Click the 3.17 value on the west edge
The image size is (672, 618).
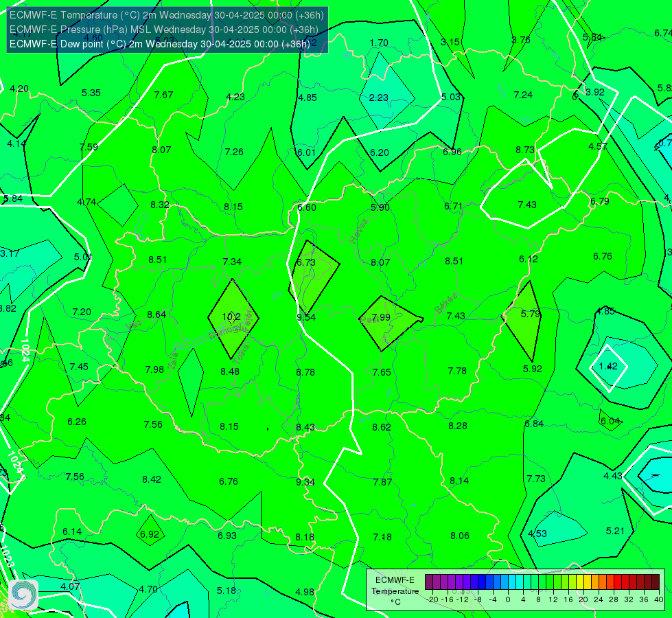[10, 253]
